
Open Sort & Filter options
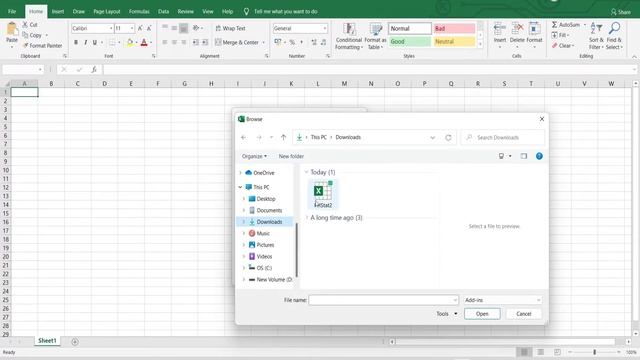596,36
